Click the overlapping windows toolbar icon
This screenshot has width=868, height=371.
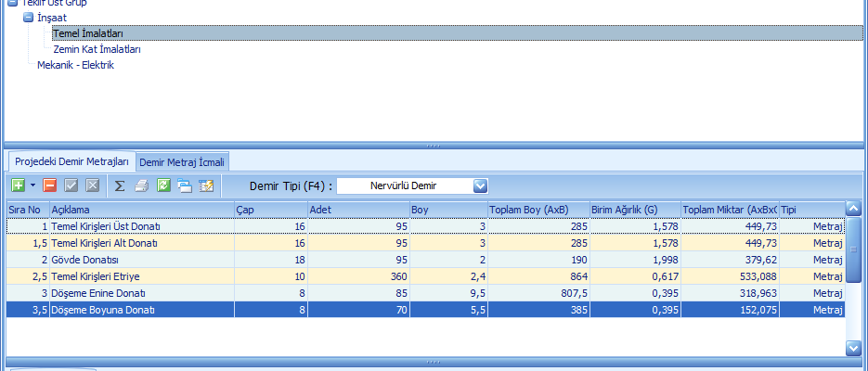click(x=185, y=185)
